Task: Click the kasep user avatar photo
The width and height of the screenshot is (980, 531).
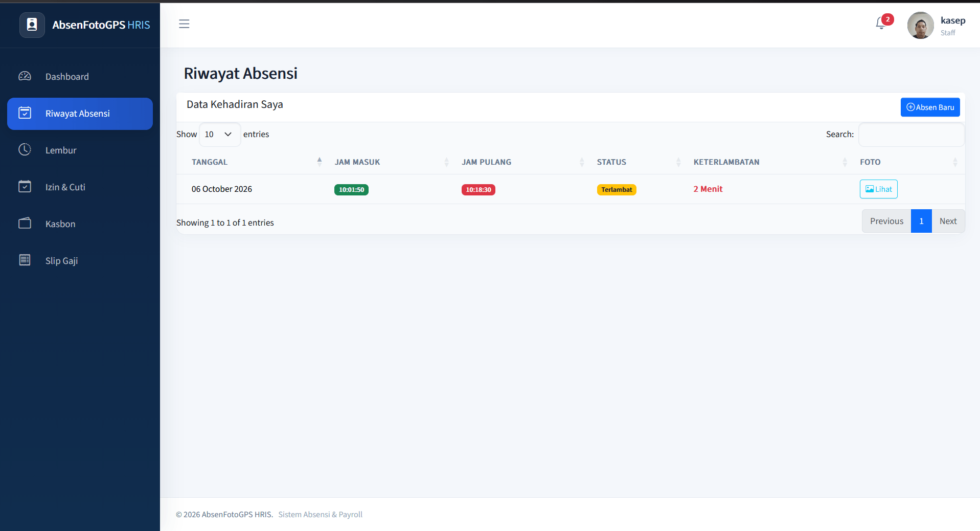Action: point(920,26)
